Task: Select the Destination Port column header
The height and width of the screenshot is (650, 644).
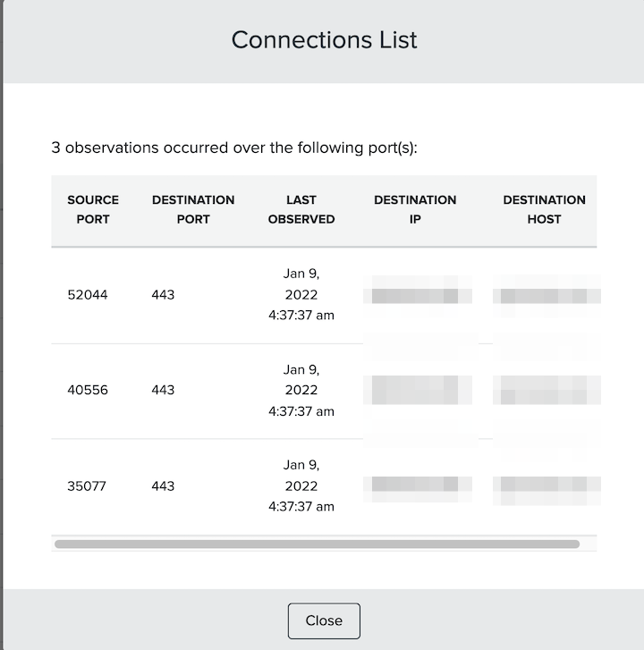Action: (193, 209)
